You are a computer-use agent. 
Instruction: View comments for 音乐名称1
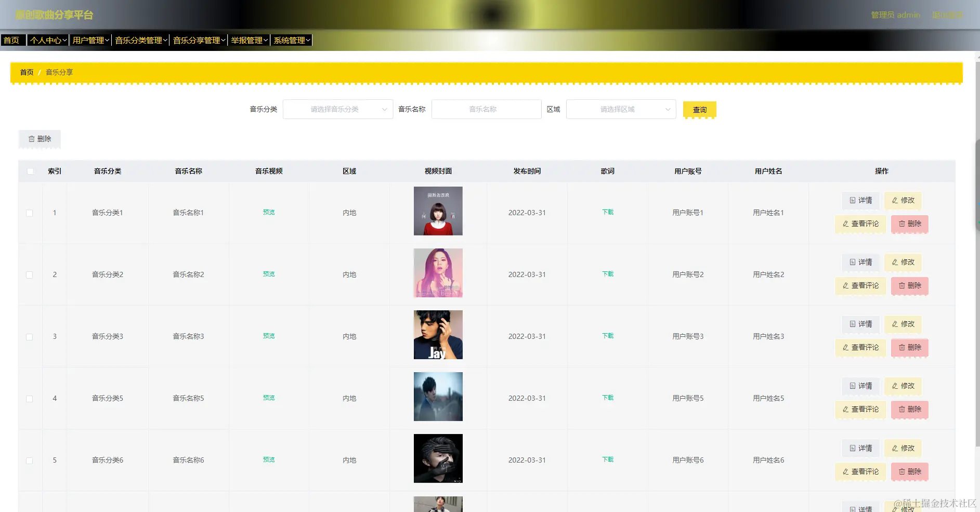click(x=860, y=224)
